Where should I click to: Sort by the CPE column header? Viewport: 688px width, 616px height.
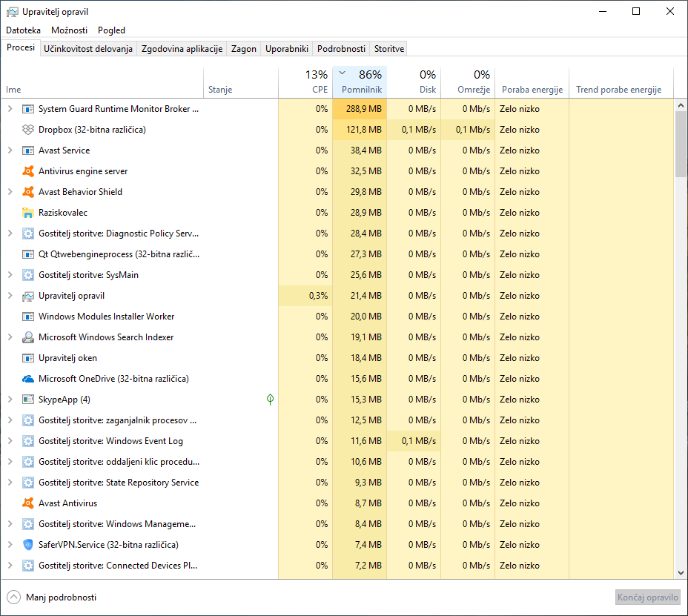pos(305,82)
